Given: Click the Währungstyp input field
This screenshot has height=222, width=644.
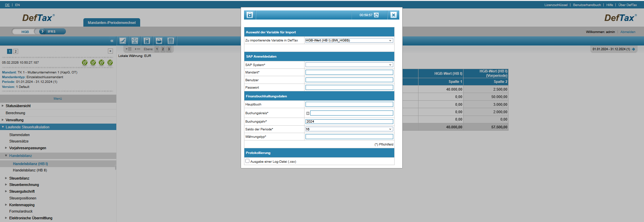Looking at the screenshot, I should (349, 137).
